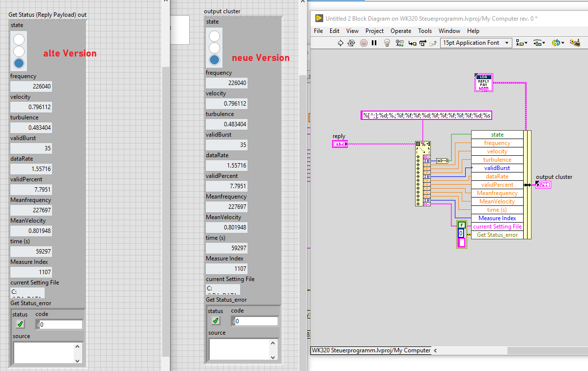Select middle radio button in output cluster state
Viewport: 588px width, 371px height.
click(215, 48)
